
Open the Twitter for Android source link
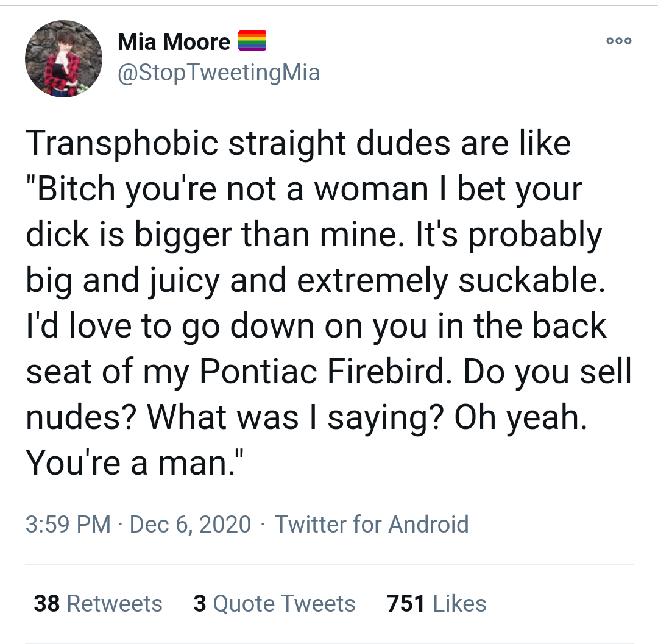pos(372,524)
